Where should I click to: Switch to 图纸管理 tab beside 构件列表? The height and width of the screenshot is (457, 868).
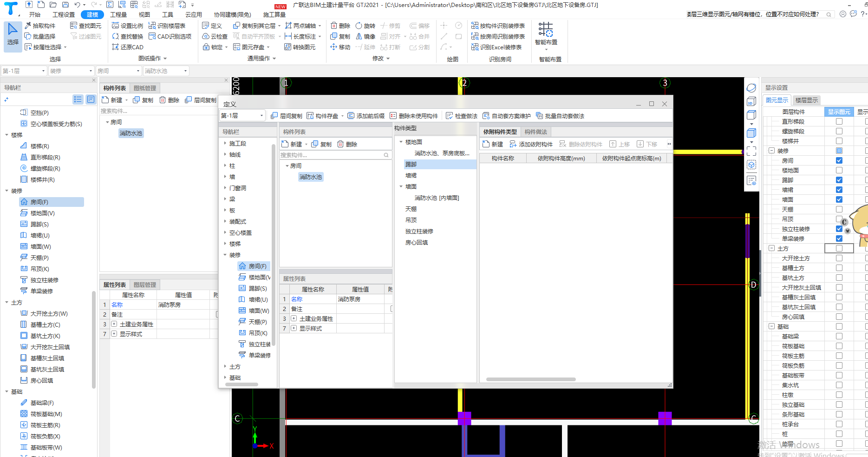[145, 88]
